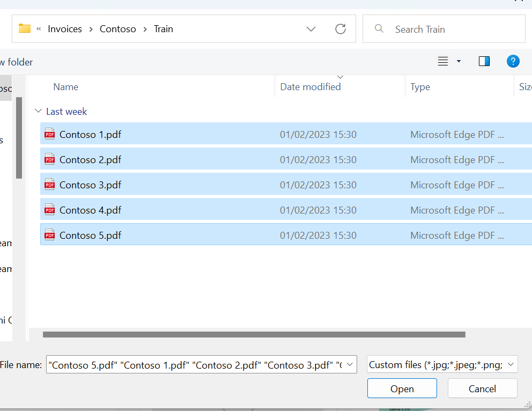The height and width of the screenshot is (411, 532).
Task: Sort by the Type column header
Action: [x=420, y=87]
